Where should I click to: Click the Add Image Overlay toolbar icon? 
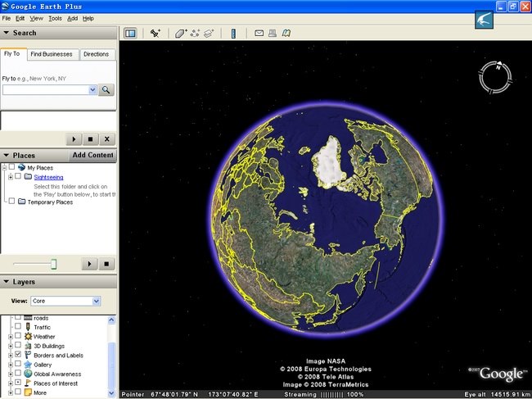[209, 34]
